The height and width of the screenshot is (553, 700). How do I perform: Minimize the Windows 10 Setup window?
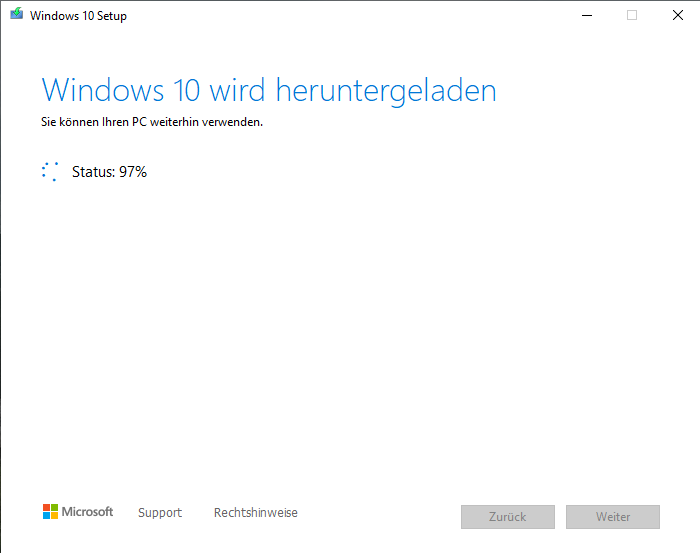pyautogui.click(x=587, y=16)
